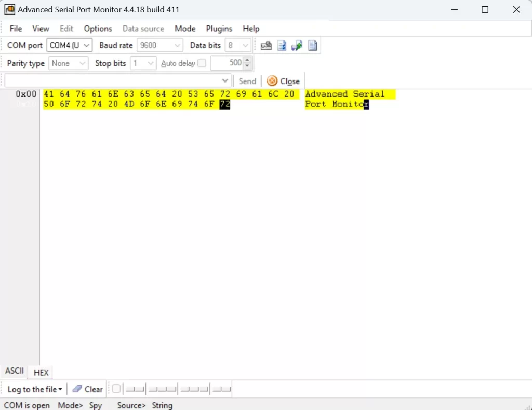532x410 pixels.
Task: Click the Auto delay 500 value field
Action: (x=227, y=63)
